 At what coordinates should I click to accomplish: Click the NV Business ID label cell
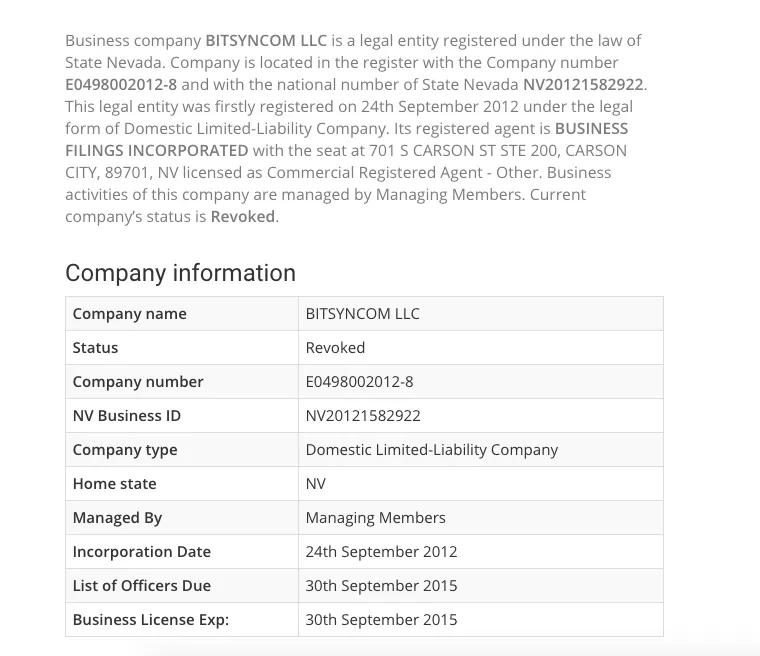click(x=127, y=416)
